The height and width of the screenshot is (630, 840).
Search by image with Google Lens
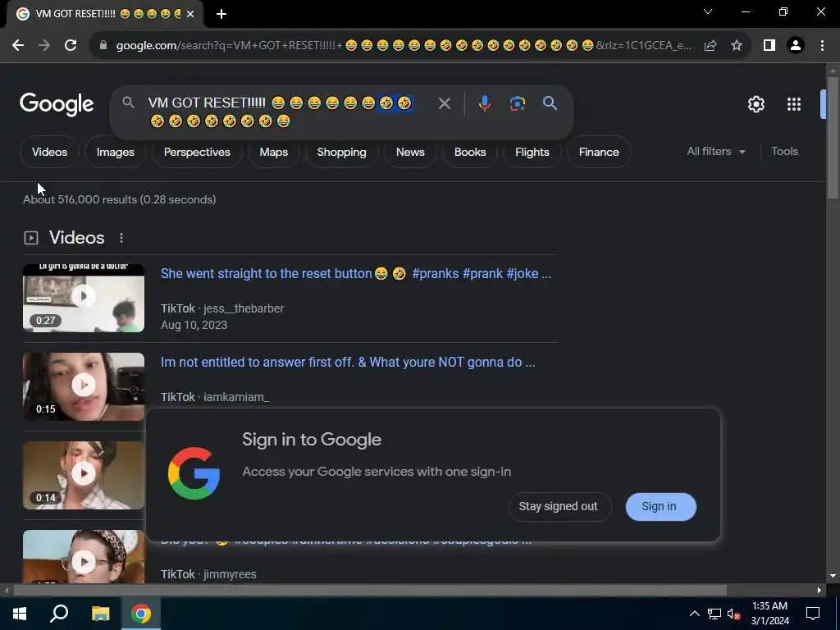[518, 103]
